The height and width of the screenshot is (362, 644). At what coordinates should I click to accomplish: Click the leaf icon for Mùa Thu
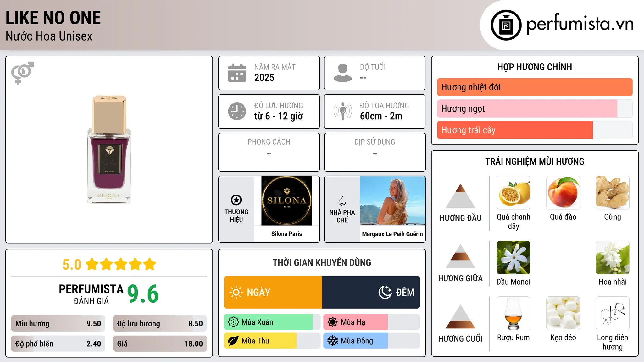pos(233,341)
